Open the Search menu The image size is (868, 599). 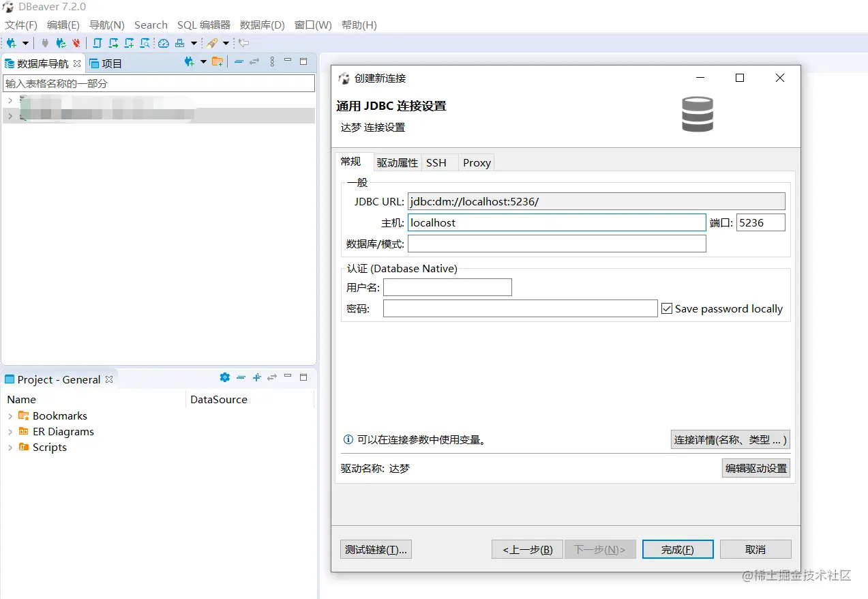pyautogui.click(x=151, y=25)
